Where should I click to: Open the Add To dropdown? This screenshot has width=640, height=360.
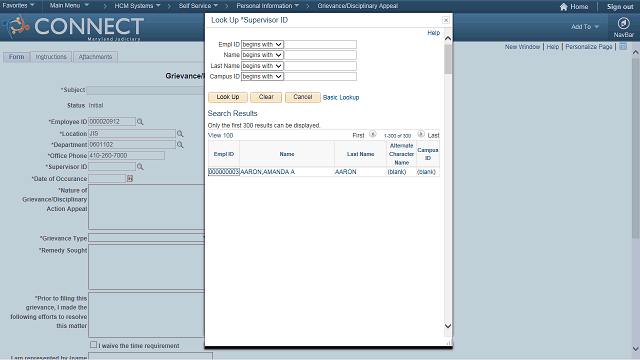click(585, 27)
